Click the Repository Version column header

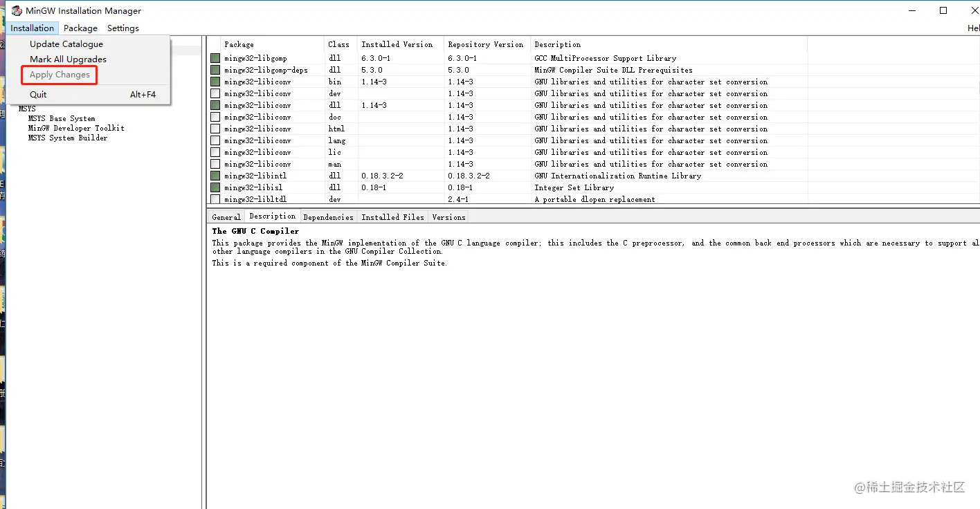pos(487,44)
